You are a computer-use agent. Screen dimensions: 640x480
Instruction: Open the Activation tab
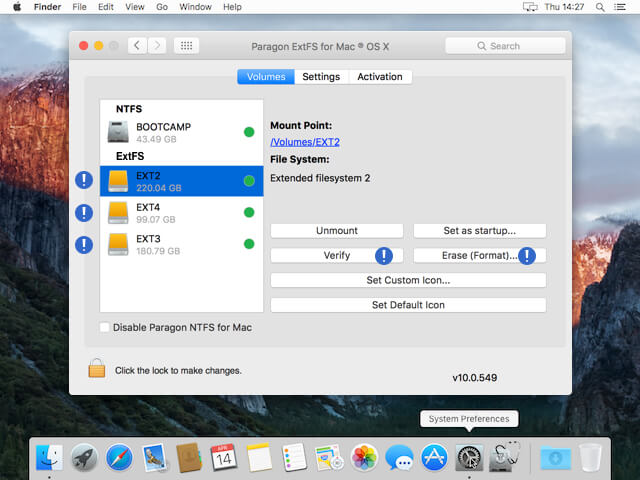(380, 77)
